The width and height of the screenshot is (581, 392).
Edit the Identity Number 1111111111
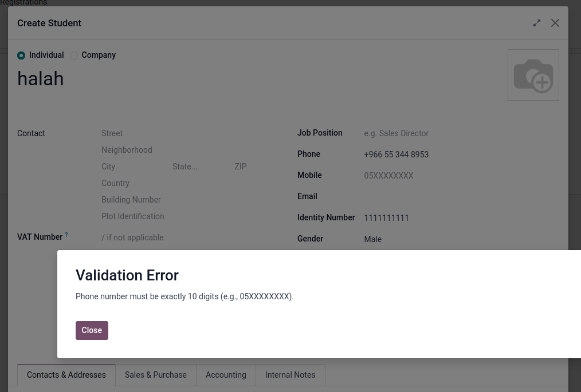click(461, 217)
